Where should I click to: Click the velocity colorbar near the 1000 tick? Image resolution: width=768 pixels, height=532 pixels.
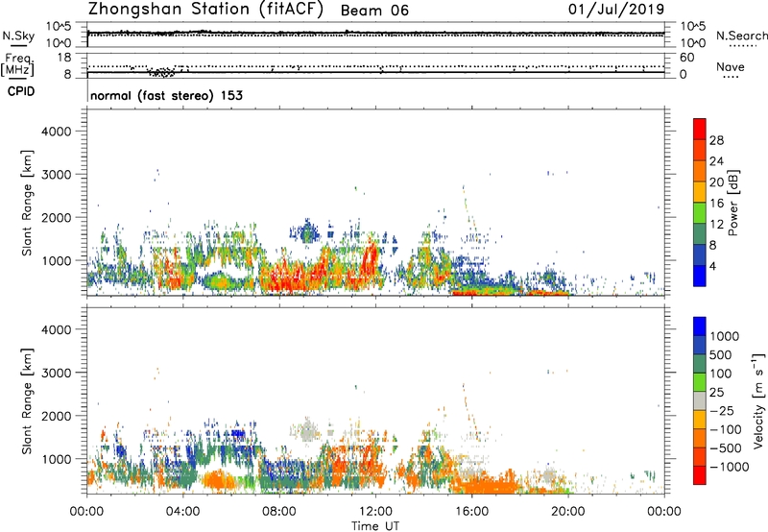click(700, 336)
